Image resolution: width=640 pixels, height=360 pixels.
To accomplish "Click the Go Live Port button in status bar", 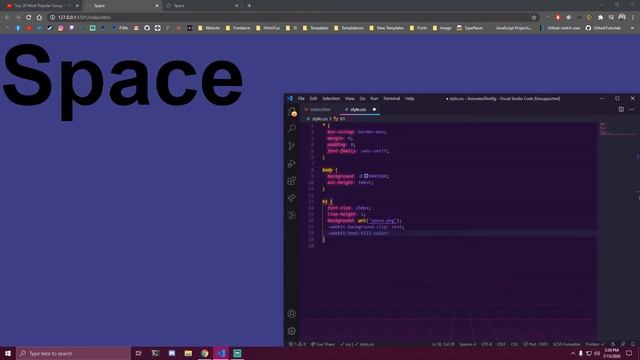I will (x=536, y=344).
